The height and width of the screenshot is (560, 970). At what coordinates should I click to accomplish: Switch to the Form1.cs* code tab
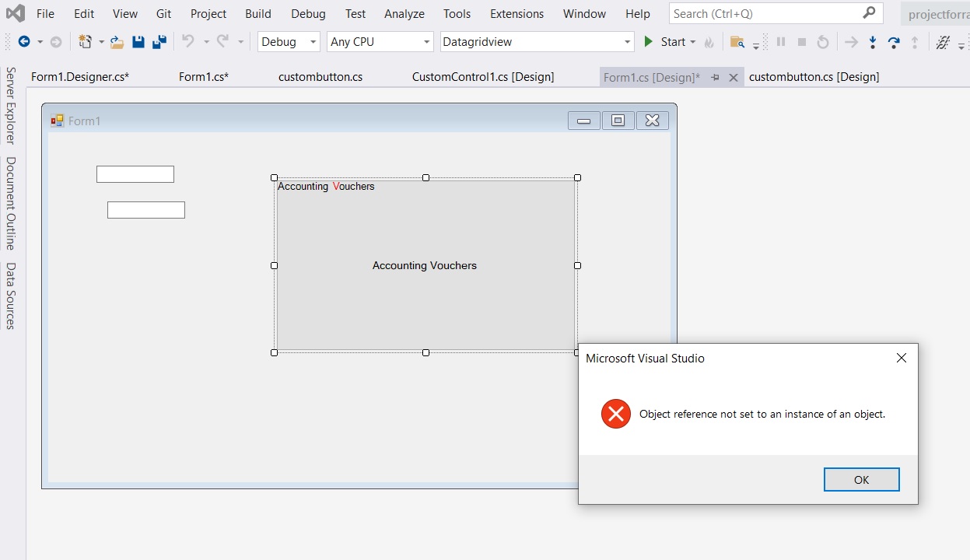pos(204,77)
